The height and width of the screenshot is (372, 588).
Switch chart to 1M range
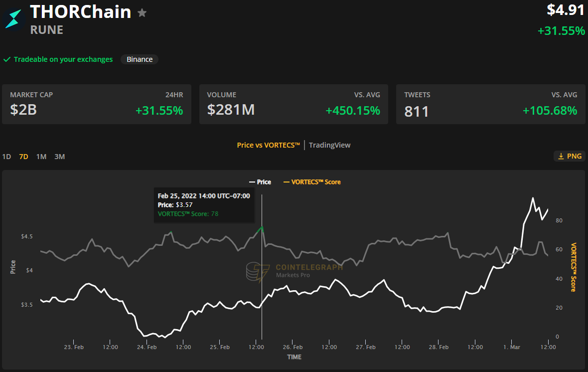(x=41, y=157)
